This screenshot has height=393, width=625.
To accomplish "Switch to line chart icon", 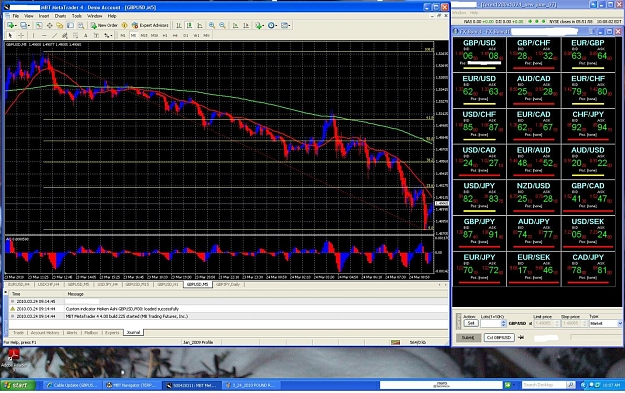I will pyautogui.click(x=200, y=26).
